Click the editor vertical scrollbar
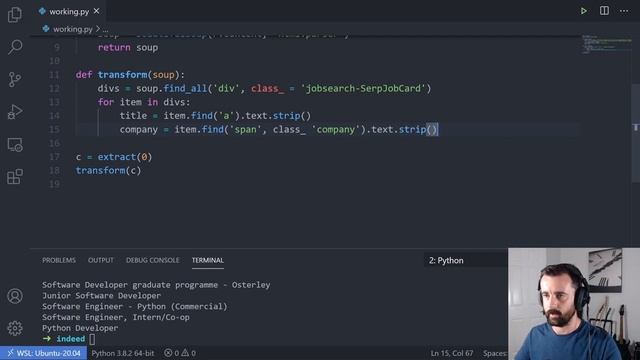 pyautogui.click(x=636, y=133)
